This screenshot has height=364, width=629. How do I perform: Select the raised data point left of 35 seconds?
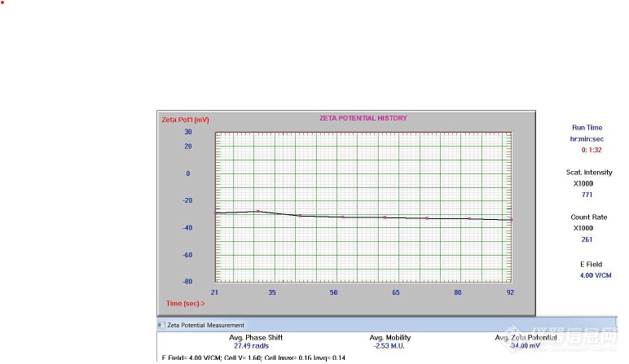pyautogui.click(x=258, y=211)
